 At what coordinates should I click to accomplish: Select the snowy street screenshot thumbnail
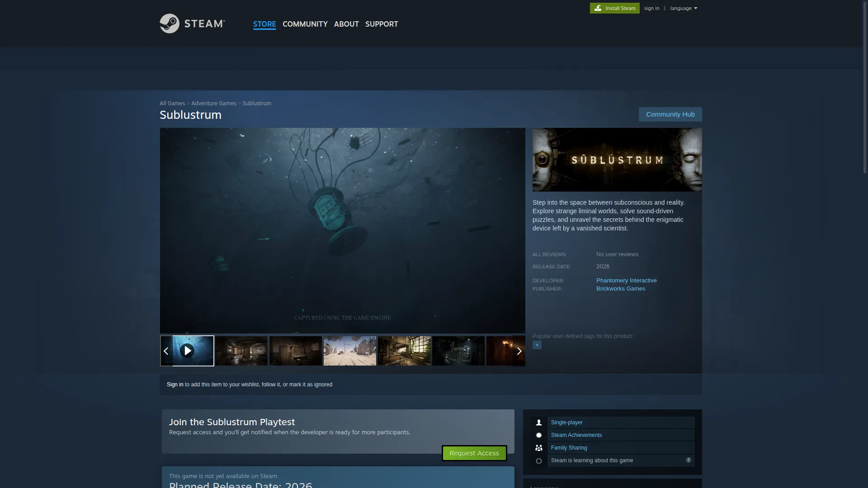(x=350, y=351)
